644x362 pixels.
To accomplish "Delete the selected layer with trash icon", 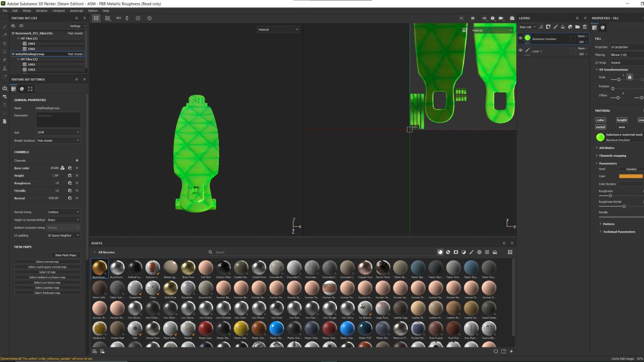I will pyautogui.click(x=584, y=27).
